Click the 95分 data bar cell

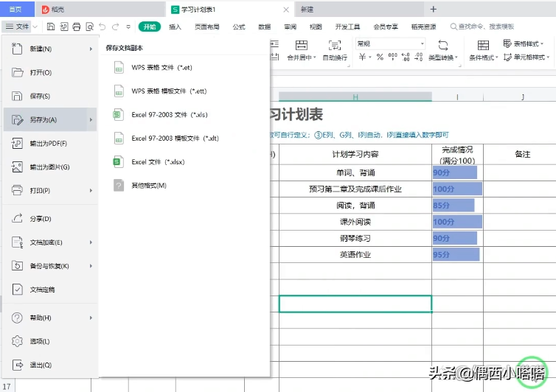[456, 254]
